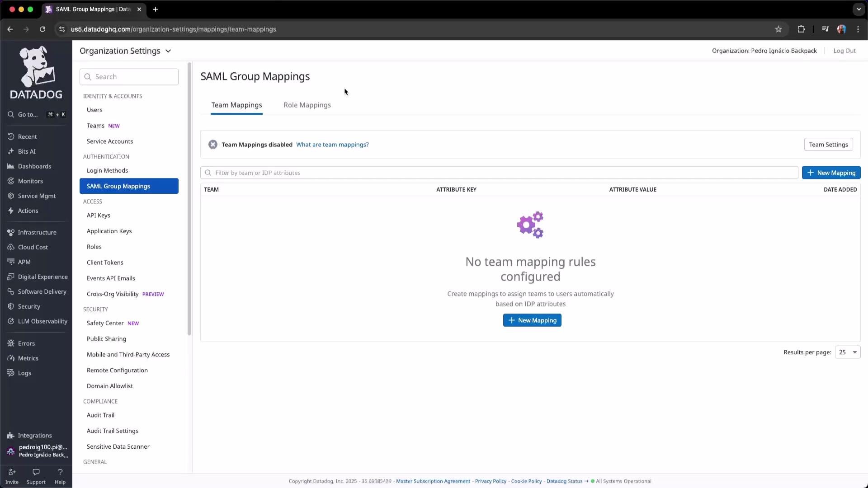
Task: Open the Logs icon
Action: tap(11, 373)
